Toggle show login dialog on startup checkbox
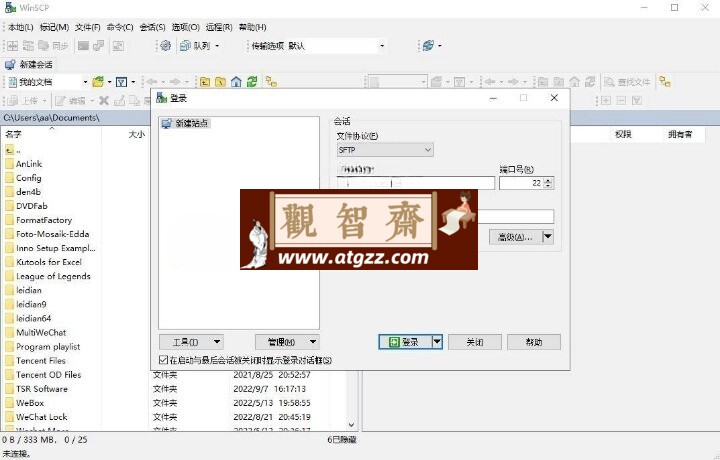Screen dimensions: 720x460 pyautogui.click(x=163, y=360)
